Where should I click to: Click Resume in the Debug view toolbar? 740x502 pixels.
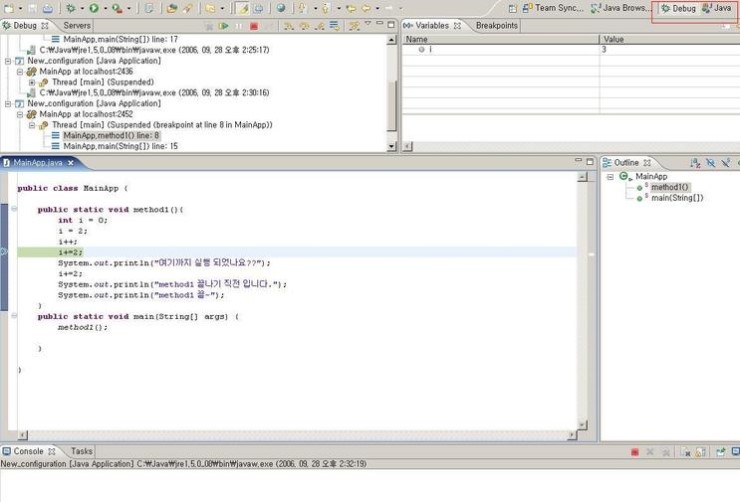[x=224, y=25]
